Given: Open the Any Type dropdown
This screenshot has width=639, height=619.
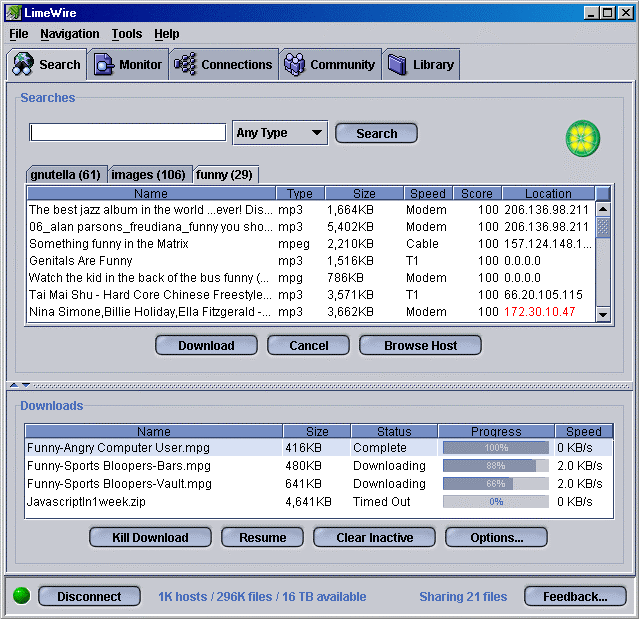Looking at the screenshot, I should point(280,133).
